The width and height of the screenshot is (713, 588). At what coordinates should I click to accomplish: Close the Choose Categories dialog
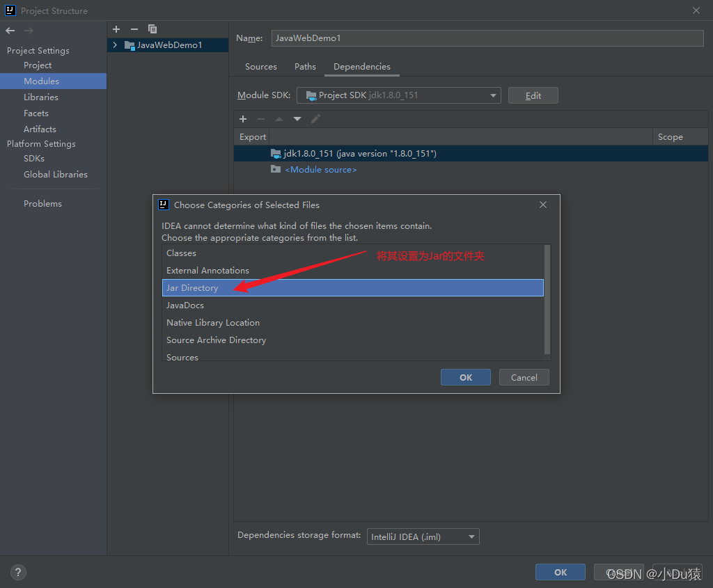(543, 205)
